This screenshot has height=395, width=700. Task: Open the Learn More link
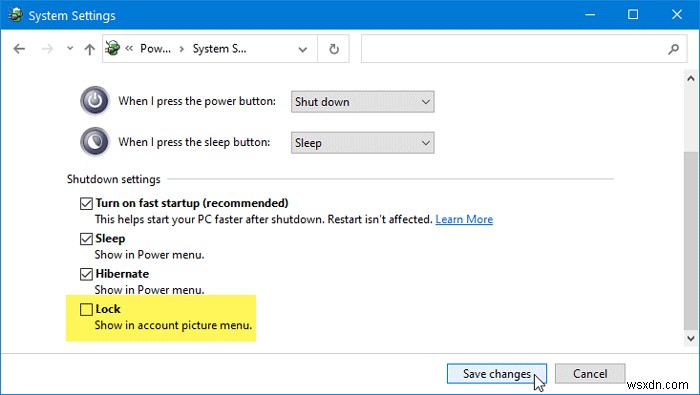[464, 219]
